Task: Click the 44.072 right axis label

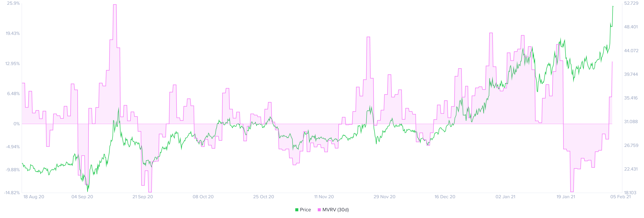Action: click(631, 50)
